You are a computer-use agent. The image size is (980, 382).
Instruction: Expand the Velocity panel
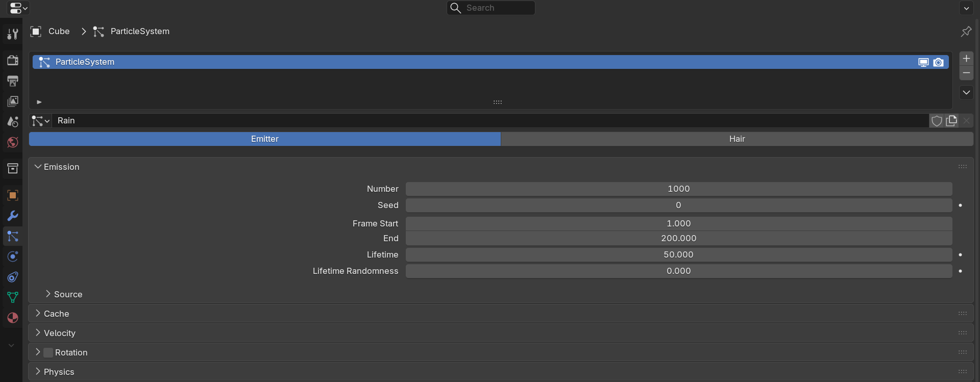(x=38, y=333)
